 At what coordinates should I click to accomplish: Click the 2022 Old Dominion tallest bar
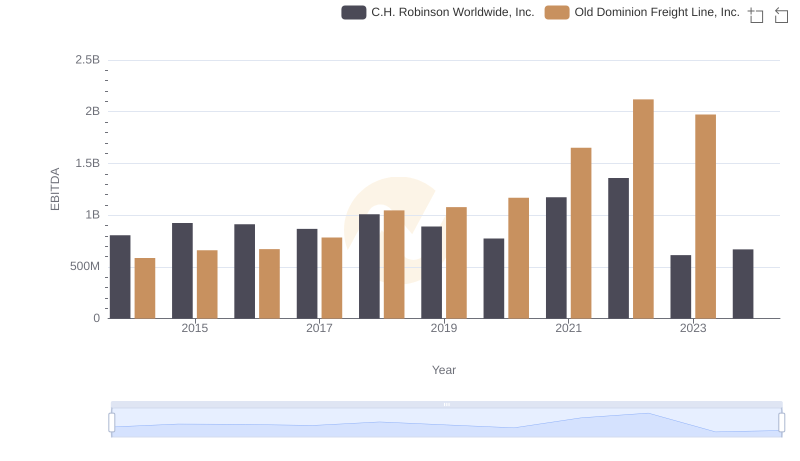click(643, 209)
